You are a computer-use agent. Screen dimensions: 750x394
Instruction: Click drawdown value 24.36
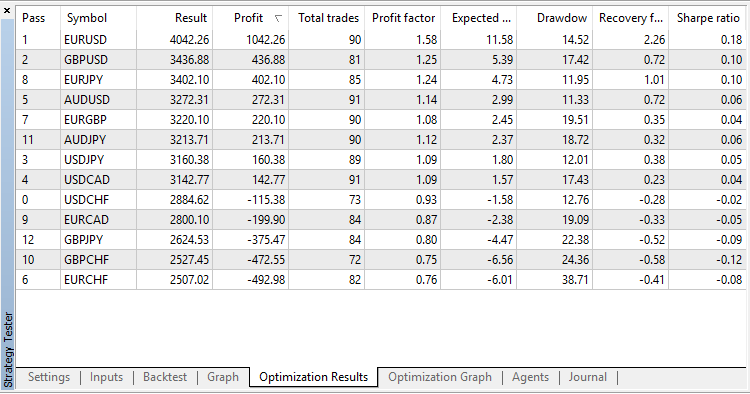point(575,260)
